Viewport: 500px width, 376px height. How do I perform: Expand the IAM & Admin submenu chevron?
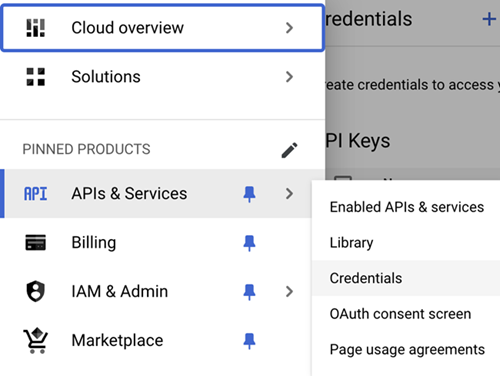[289, 291]
